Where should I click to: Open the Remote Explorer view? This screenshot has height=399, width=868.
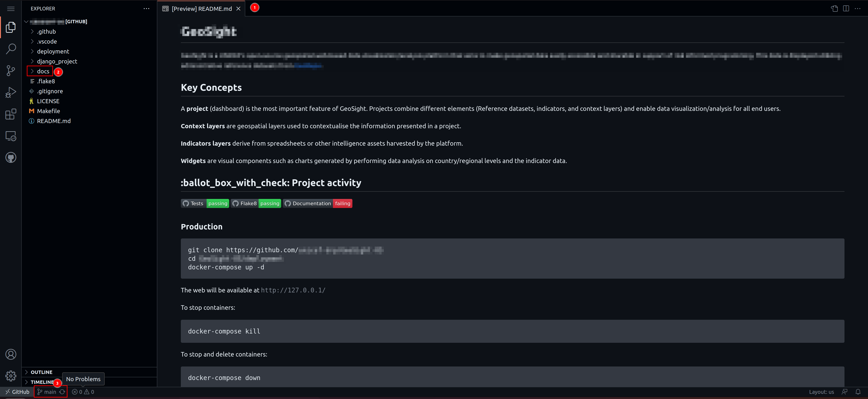[x=11, y=136]
